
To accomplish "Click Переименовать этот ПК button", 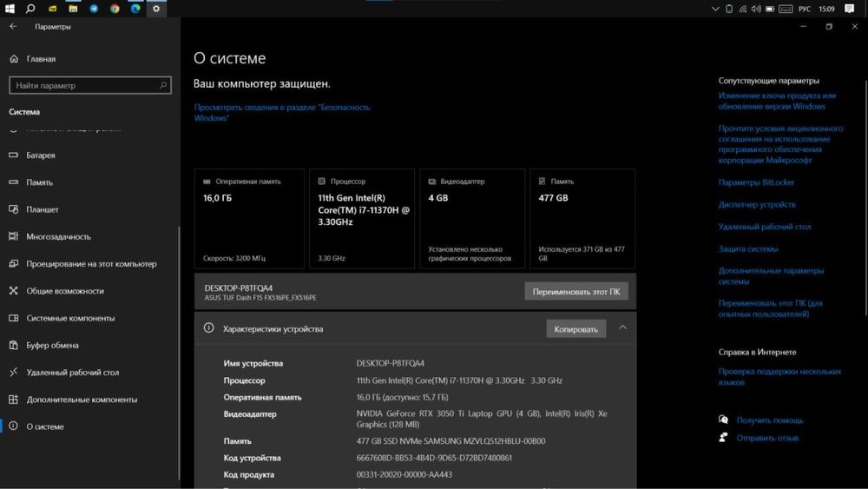I will coord(576,291).
